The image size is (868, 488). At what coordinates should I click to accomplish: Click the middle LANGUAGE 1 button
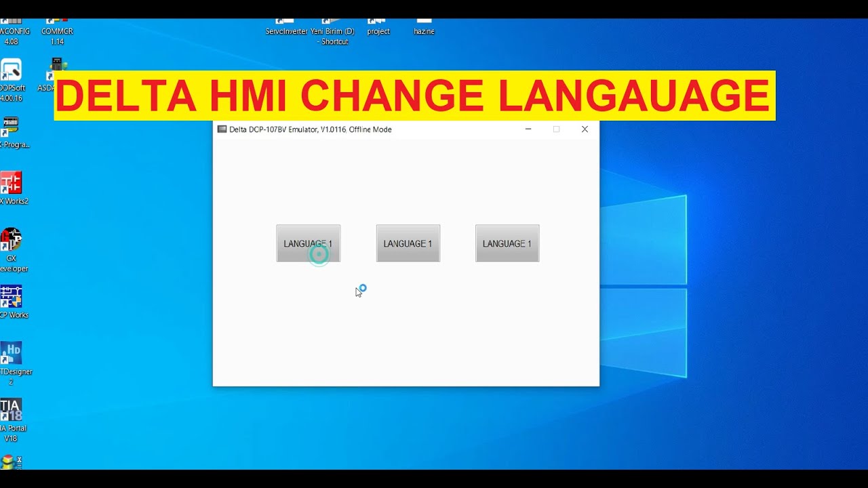pyautogui.click(x=408, y=243)
